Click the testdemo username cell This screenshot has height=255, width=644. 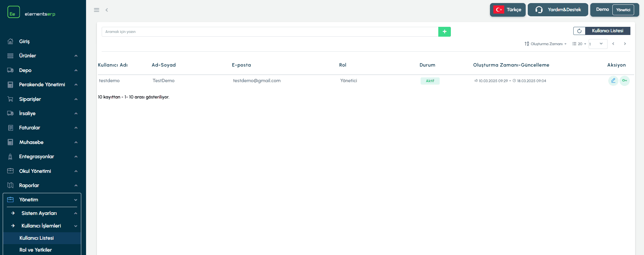(x=109, y=80)
